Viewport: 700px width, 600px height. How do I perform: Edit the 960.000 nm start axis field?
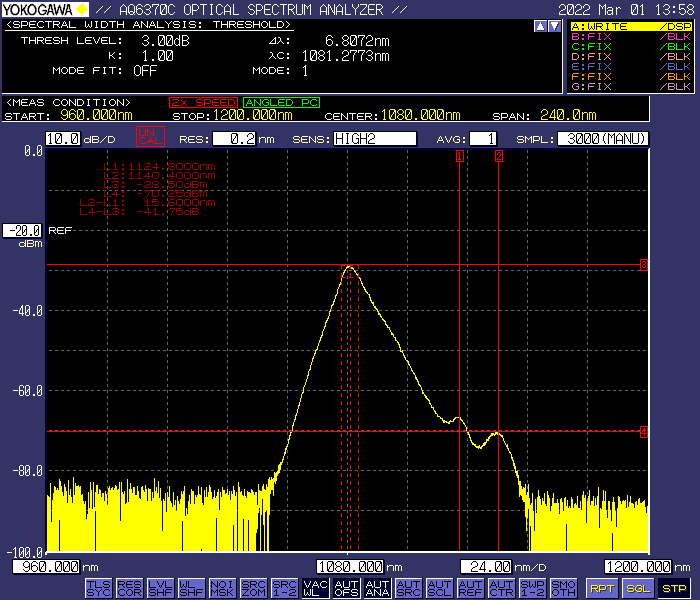tap(46, 567)
